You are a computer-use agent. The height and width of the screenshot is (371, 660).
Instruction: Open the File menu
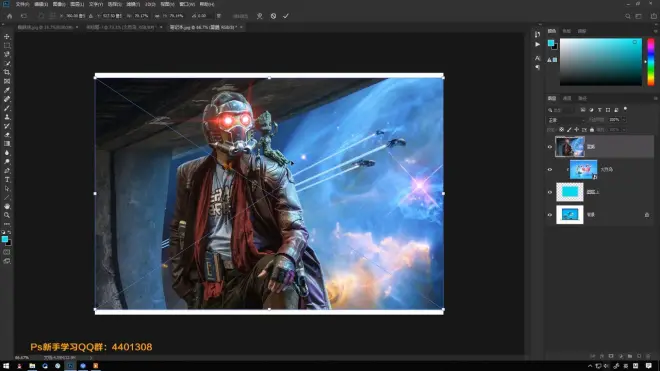click(x=22, y=4)
